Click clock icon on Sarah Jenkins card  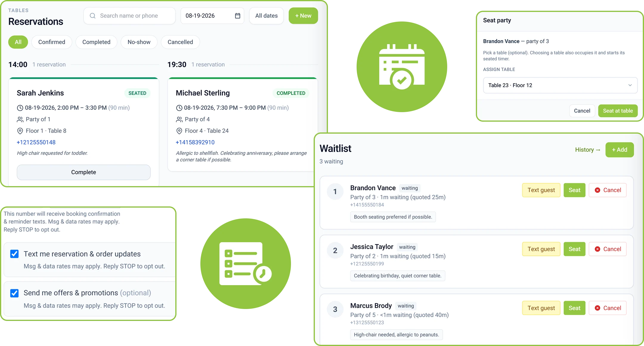[20, 108]
